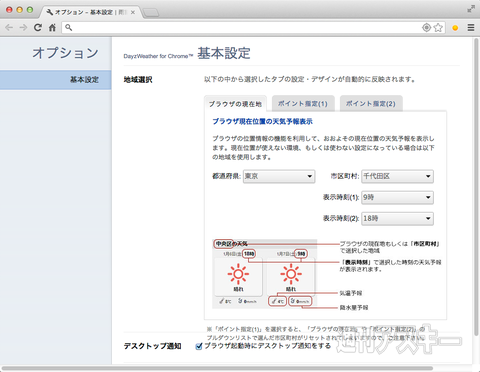Open the orange DayzWeather extension icon

[x=455, y=28]
